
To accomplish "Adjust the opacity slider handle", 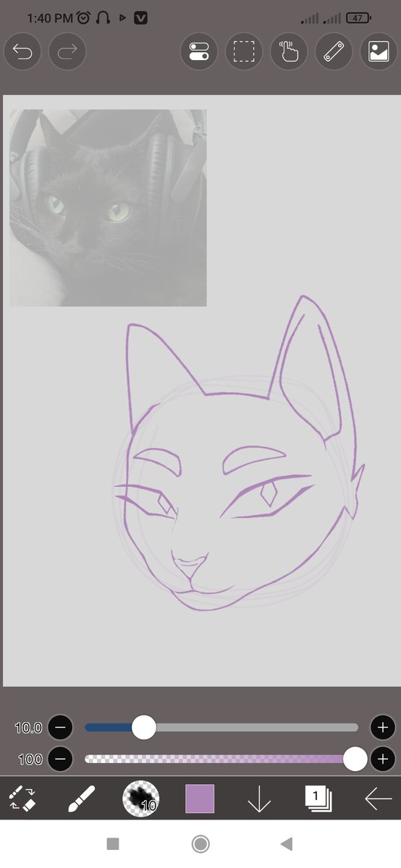I will [x=355, y=759].
